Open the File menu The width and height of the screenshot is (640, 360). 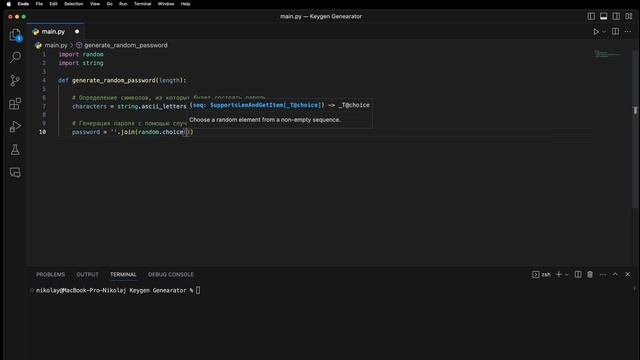[x=39, y=4]
